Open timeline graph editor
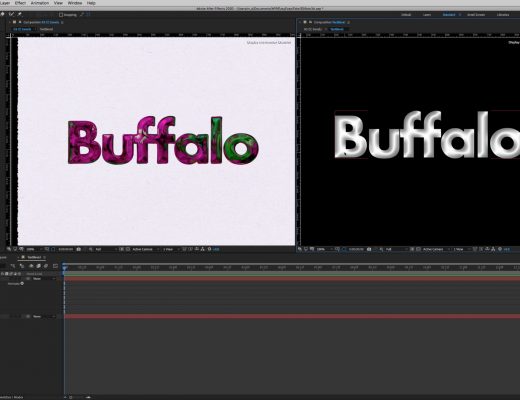This screenshot has width=520, height=400. pyautogui.click(x=55, y=266)
